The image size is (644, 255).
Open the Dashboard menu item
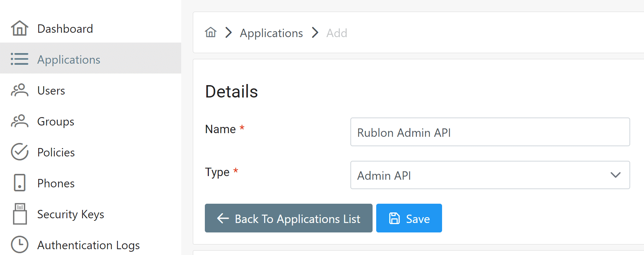coord(65,29)
